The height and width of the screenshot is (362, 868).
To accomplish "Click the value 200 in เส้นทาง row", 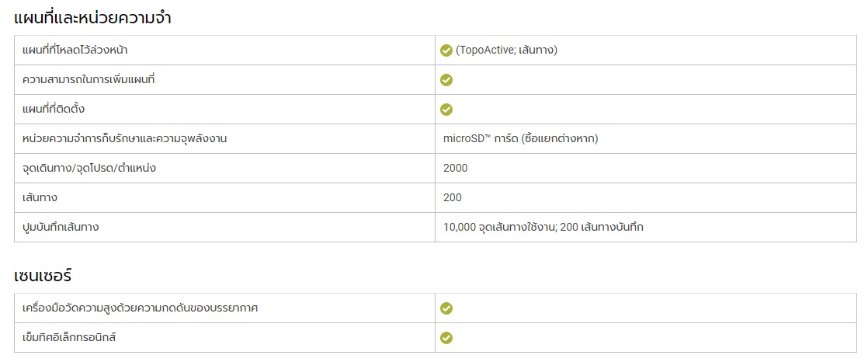I will pyautogui.click(x=453, y=197).
